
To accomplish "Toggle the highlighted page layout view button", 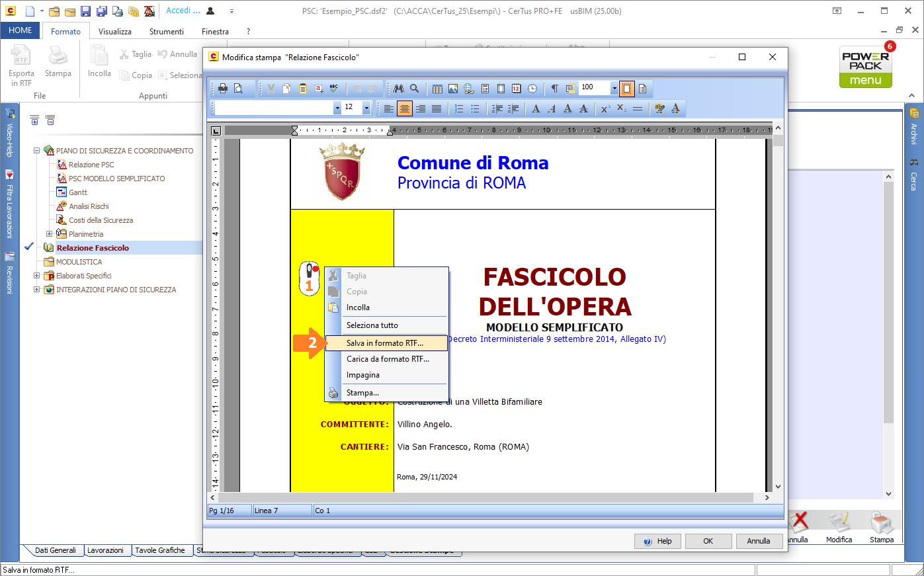I will click(x=626, y=89).
